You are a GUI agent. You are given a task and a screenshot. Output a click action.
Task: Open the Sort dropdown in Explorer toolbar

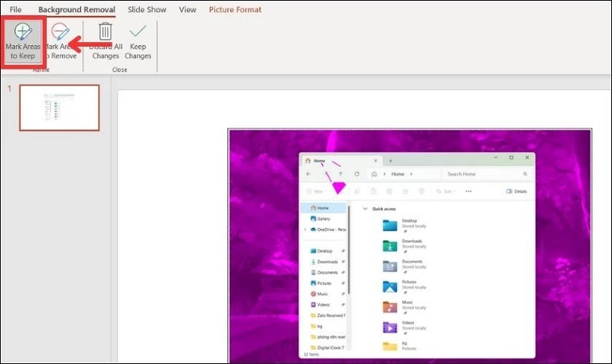coord(444,191)
